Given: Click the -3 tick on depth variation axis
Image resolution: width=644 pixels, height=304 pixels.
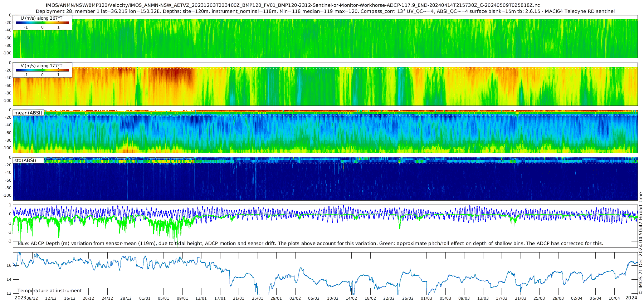Looking at the screenshot, I should (10, 241).
